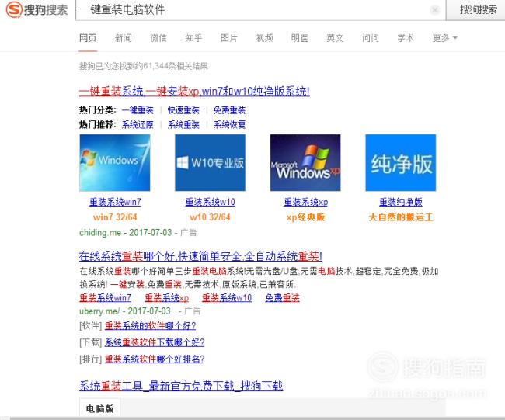Click the xp经典版 orange text
This screenshot has height=420, width=505.
coord(305,217)
